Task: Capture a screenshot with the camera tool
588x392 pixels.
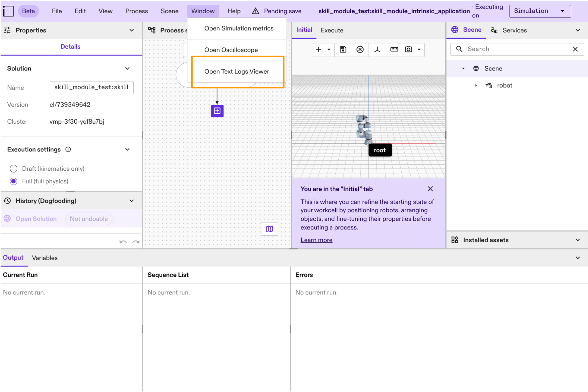Action: (x=408, y=50)
